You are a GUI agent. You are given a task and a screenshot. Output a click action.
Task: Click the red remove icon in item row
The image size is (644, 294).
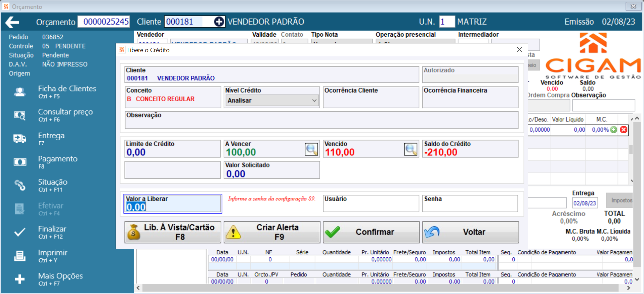point(624,130)
